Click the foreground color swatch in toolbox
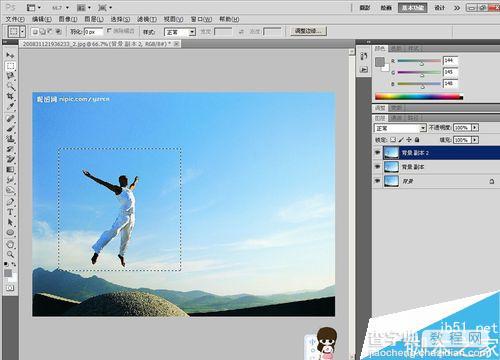 point(8,273)
